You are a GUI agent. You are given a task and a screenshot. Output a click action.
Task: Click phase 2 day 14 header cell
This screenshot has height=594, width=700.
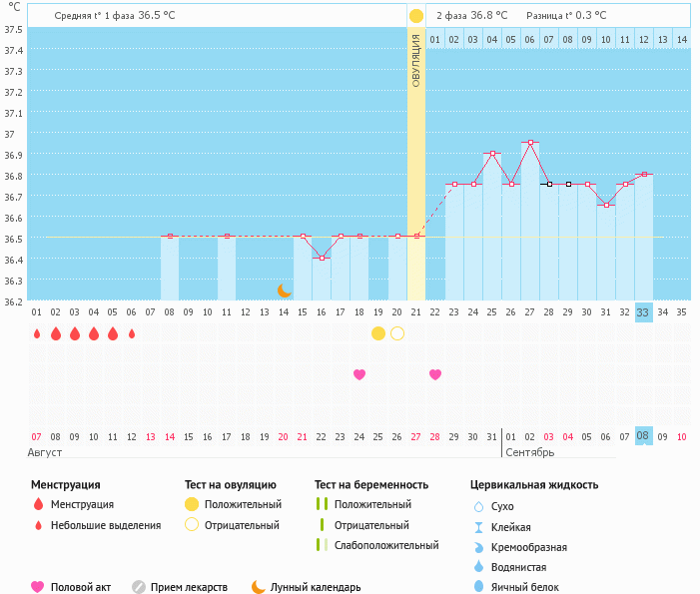click(x=681, y=39)
